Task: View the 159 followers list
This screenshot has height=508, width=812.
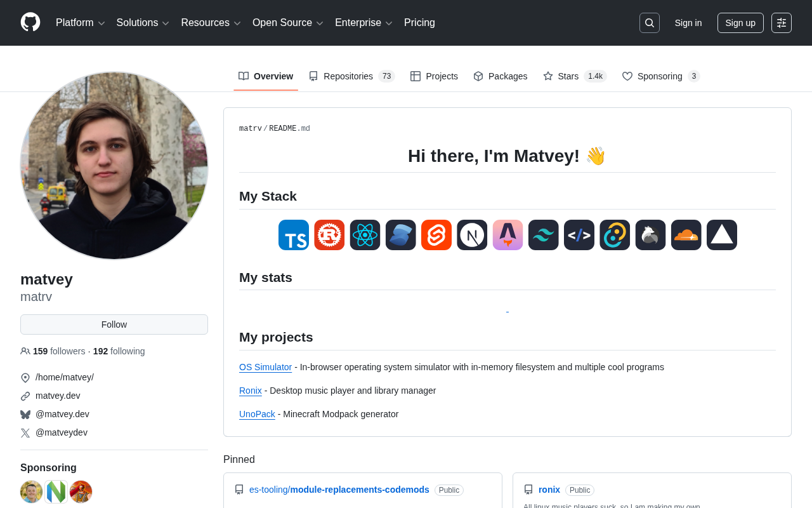Action: pyautogui.click(x=59, y=351)
